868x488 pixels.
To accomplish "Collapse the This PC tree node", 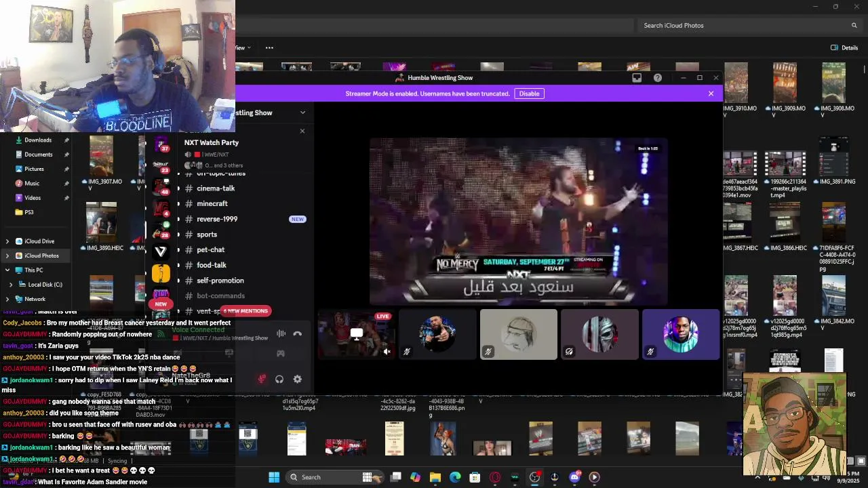I will pos(7,270).
